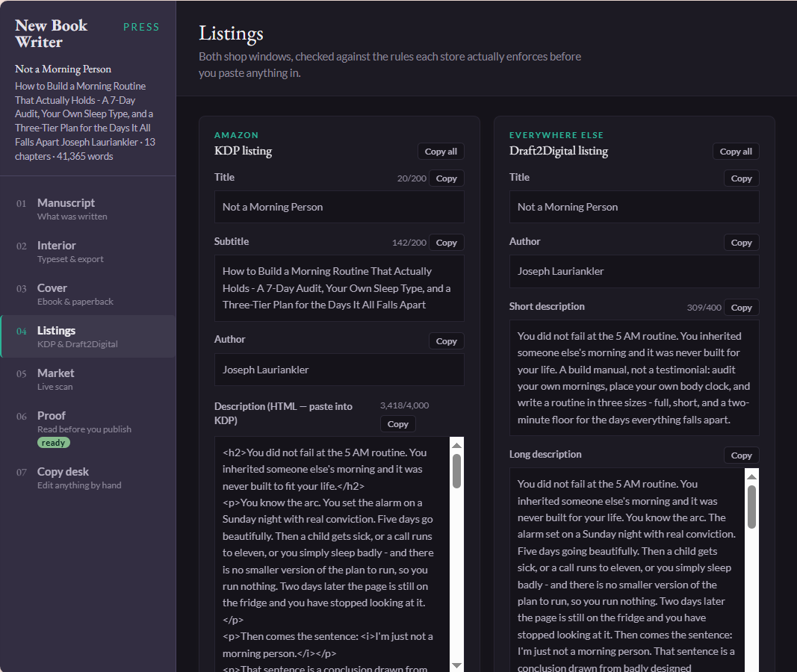Copy the KDP HTML Description

tap(398, 423)
